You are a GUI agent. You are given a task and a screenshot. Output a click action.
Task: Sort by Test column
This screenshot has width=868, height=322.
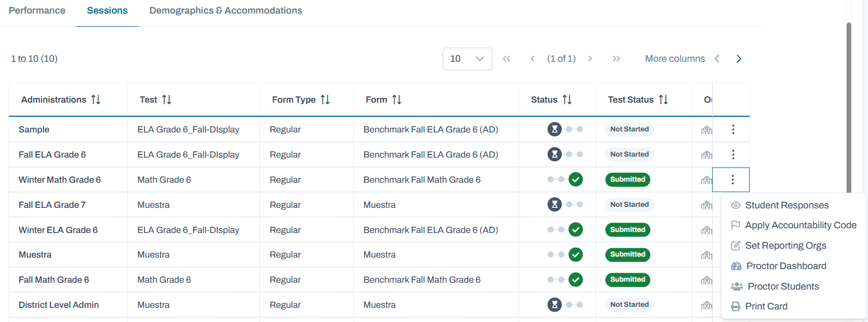tap(167, 99)
